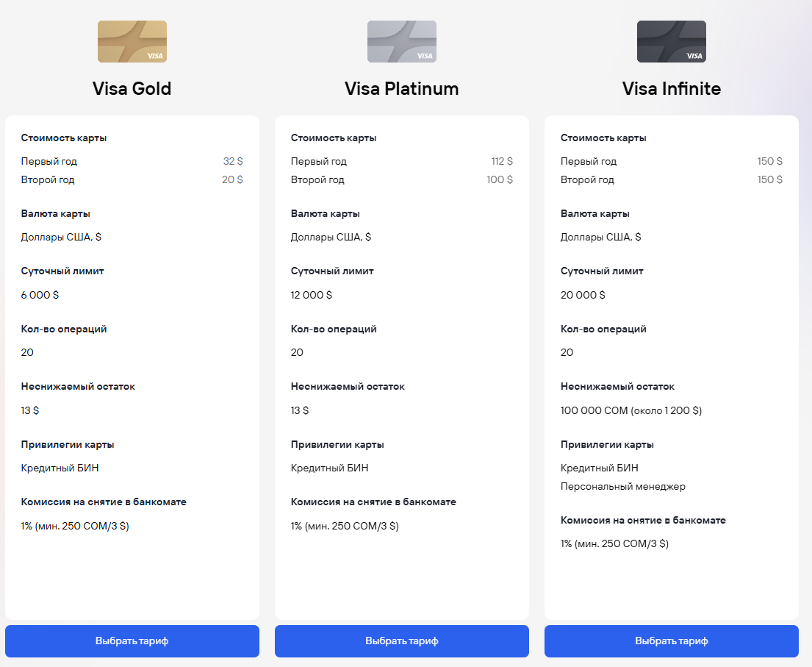This screenshot has height=667, width=812.
Task: Click the 12 000 $ daily limit value
Action: click(x=312, y=295)
